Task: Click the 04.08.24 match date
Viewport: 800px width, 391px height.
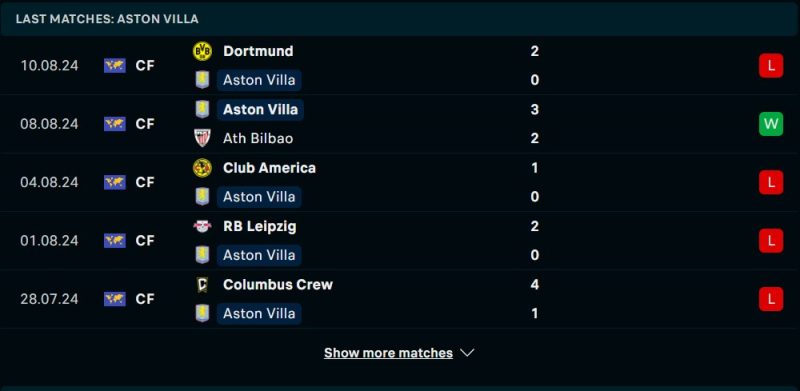Action: [49, 182]
